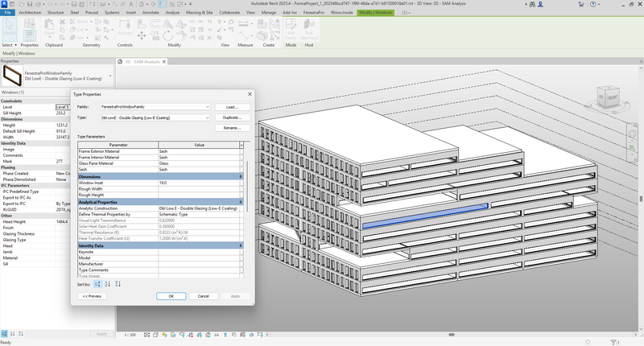Collapse the Identity Data group in Type Parameters
The image size is (644, 346).
point(241,246)
